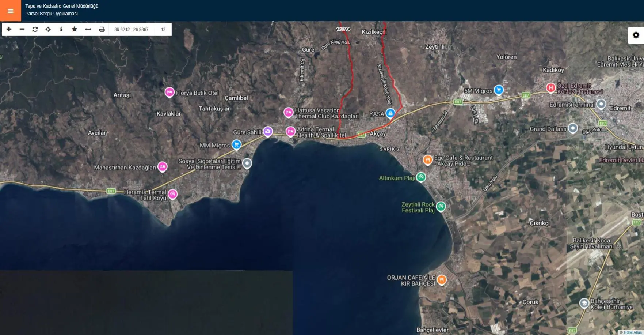
Task: Click the star favorites icon
Action: click(x=75, y=29)
